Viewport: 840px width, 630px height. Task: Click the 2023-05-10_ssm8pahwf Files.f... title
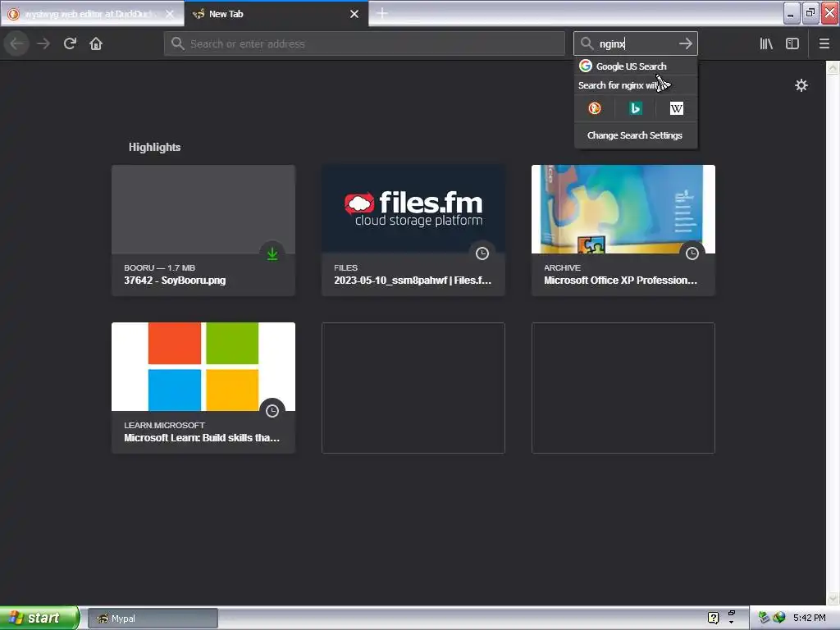click(x=413, y=281)
